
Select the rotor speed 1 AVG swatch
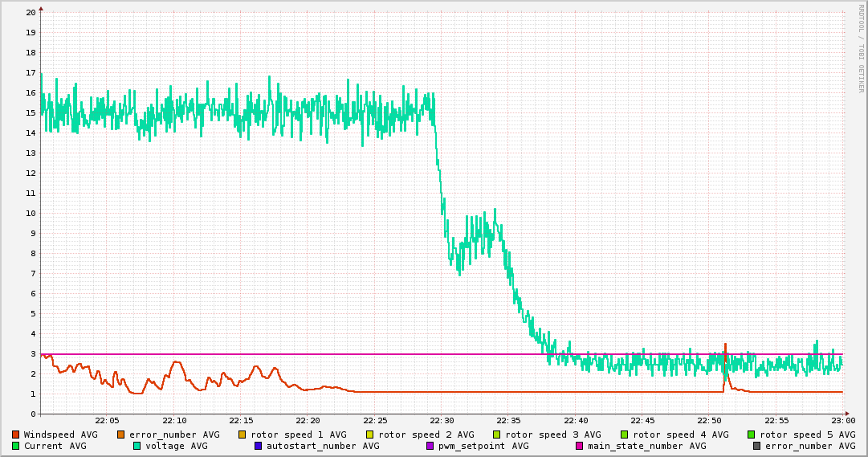242,435
